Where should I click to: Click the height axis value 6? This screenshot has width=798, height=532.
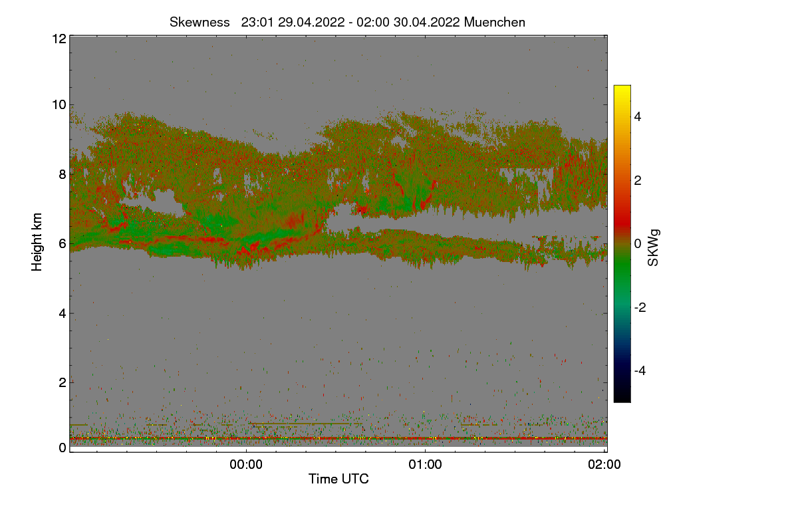point(63,243)
